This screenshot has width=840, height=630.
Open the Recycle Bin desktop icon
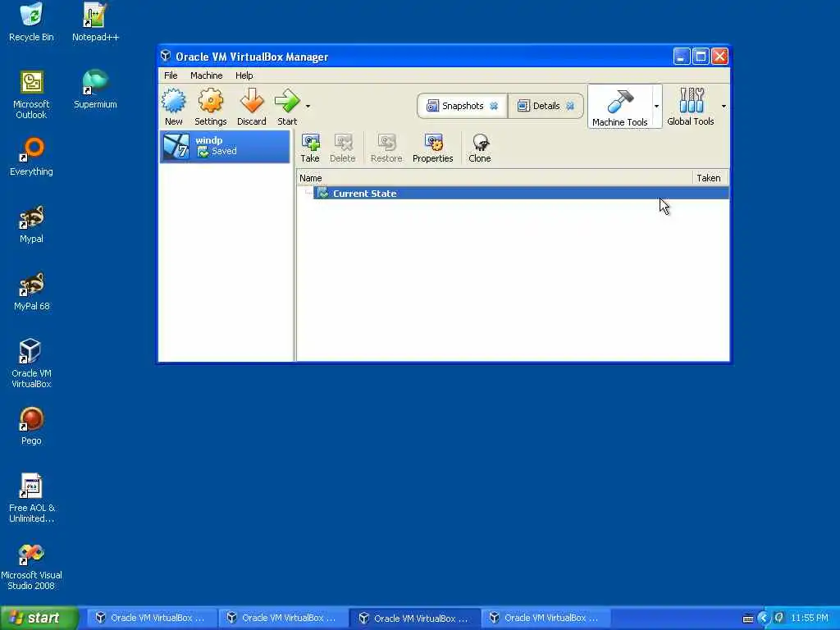point(31,22)
